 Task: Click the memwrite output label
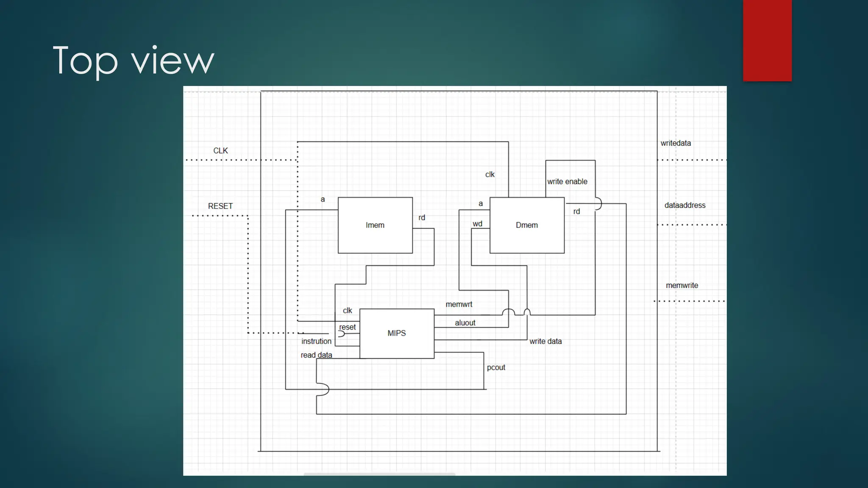(682, 286)
